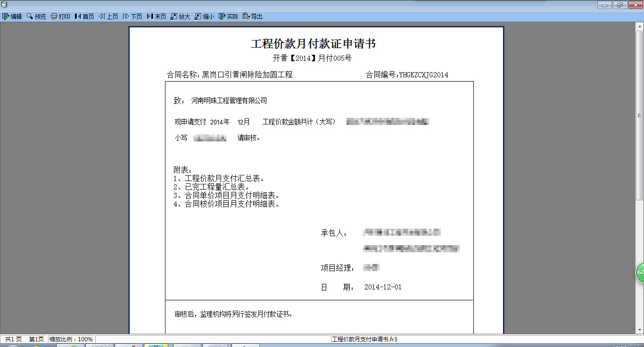
Task: Restore down the preview window
Action: click(619, 5)
